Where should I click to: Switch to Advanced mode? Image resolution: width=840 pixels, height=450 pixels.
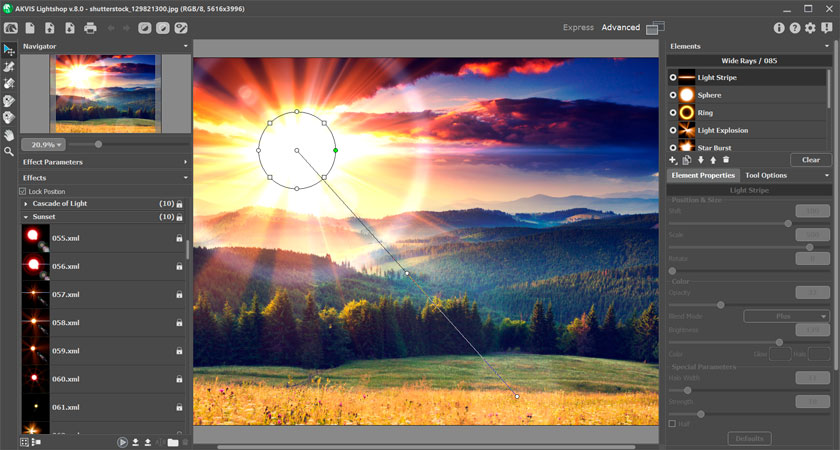(620, 27)
